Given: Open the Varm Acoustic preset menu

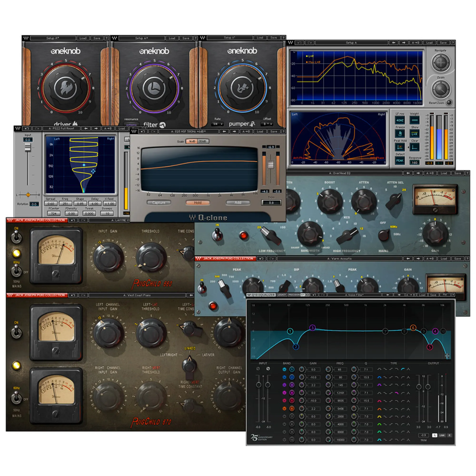Looking at the screenshot, I should click(340, 259).
